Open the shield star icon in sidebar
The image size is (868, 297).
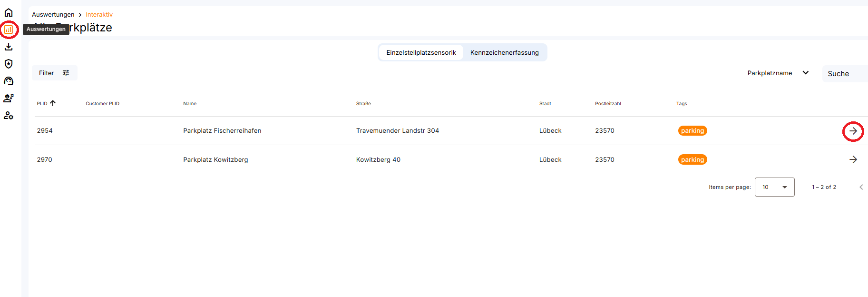tap(9, 64)
